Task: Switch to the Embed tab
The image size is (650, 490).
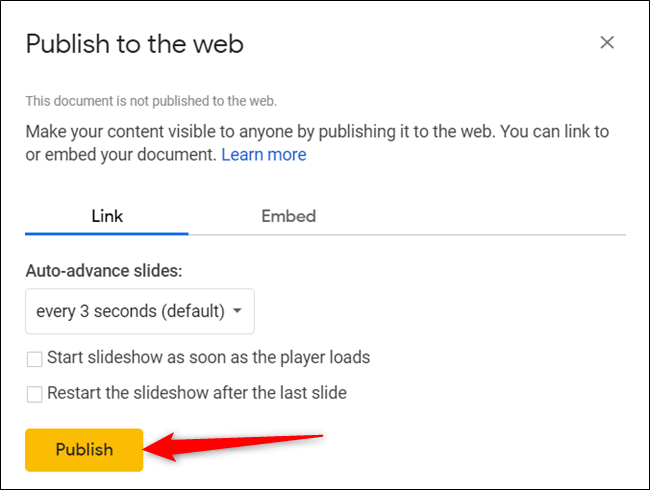Action: [x=288, y=216]
